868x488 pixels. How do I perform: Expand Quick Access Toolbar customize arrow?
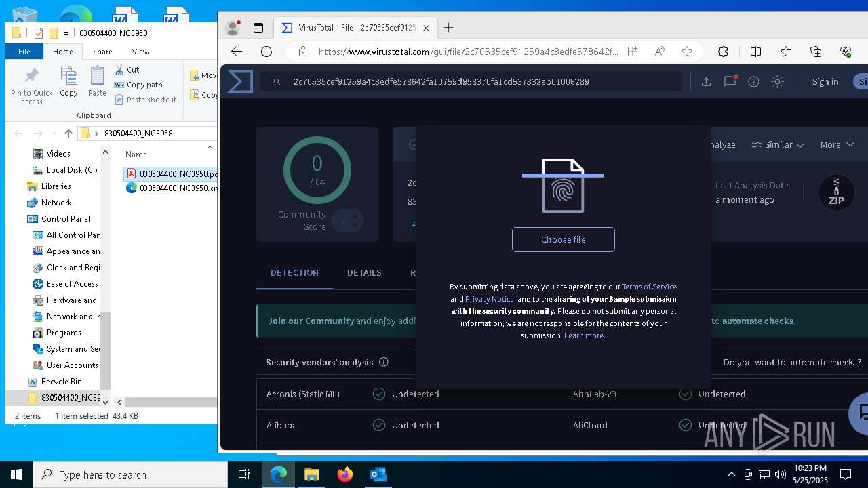pos(66,33)
